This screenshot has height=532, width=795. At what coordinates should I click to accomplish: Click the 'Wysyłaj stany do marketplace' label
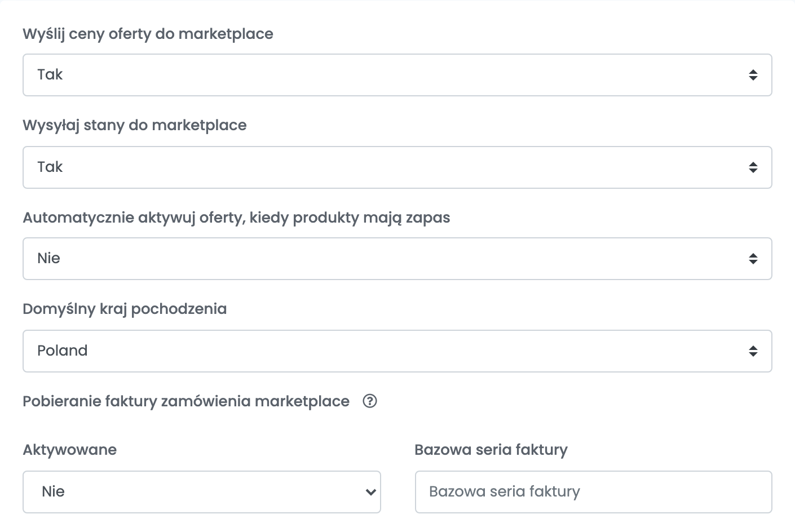(x=135, y=126)
